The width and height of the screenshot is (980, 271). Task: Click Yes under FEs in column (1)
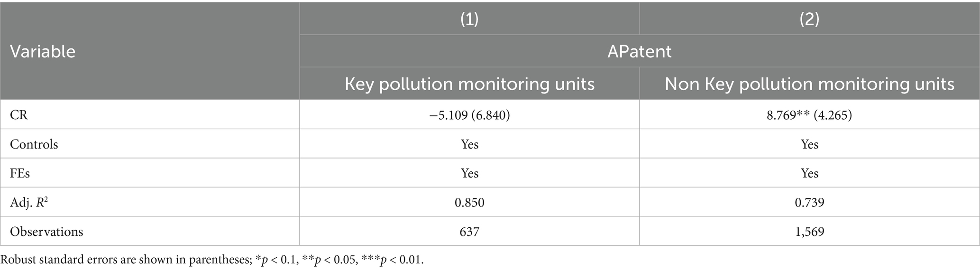[x=469, y=174]
